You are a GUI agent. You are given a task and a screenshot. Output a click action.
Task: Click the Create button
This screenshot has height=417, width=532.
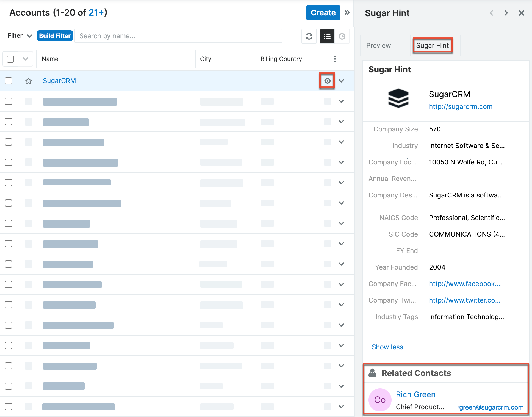(323, 13)
